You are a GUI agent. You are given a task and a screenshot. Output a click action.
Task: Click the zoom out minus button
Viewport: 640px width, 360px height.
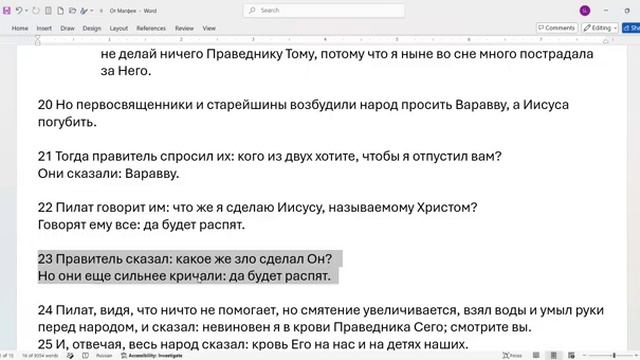tap(584, 356)
